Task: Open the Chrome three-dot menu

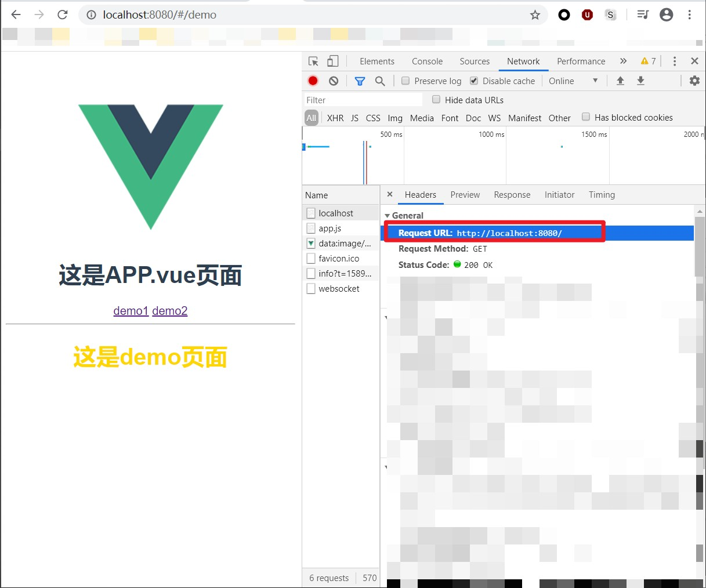Action: [x=689, y=15]
